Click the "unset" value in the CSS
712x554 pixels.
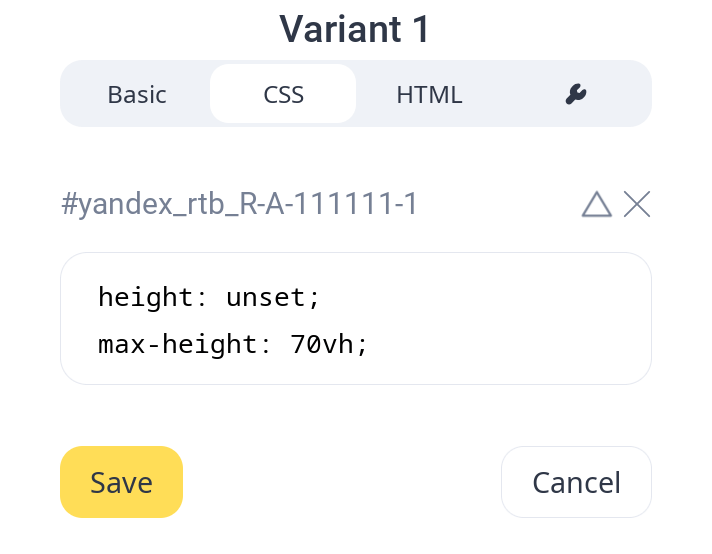(x=267, y=297)
